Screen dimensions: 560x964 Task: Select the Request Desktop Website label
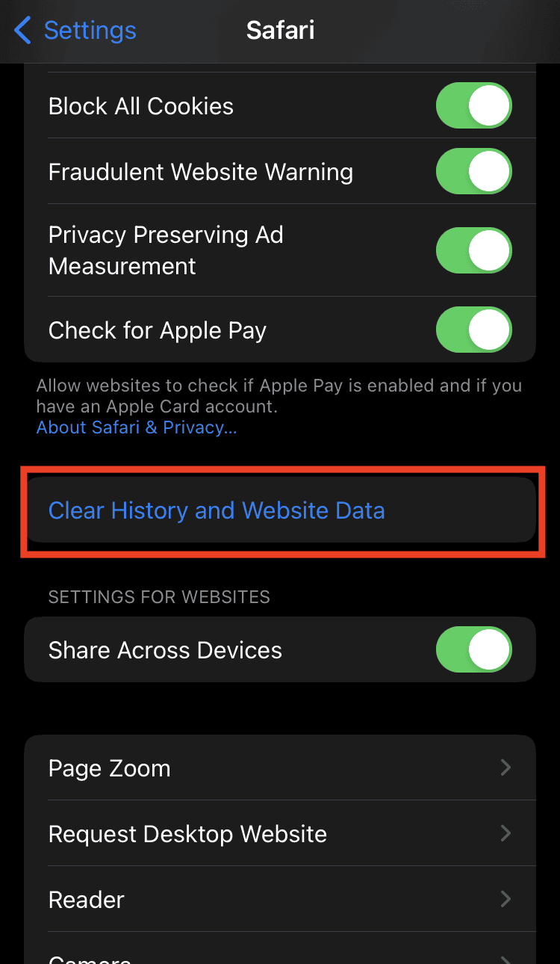click(x=187, y=834)
